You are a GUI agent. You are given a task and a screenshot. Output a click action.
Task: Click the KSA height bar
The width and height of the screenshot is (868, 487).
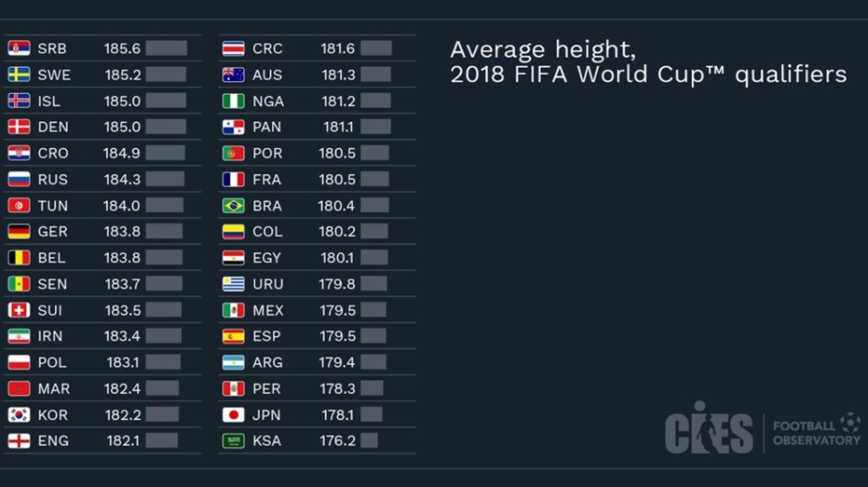point(369,441)
